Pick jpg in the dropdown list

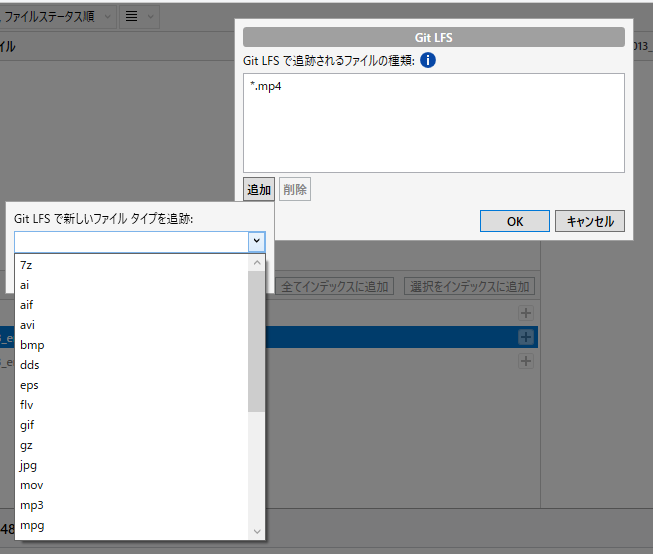coord(132,465)
